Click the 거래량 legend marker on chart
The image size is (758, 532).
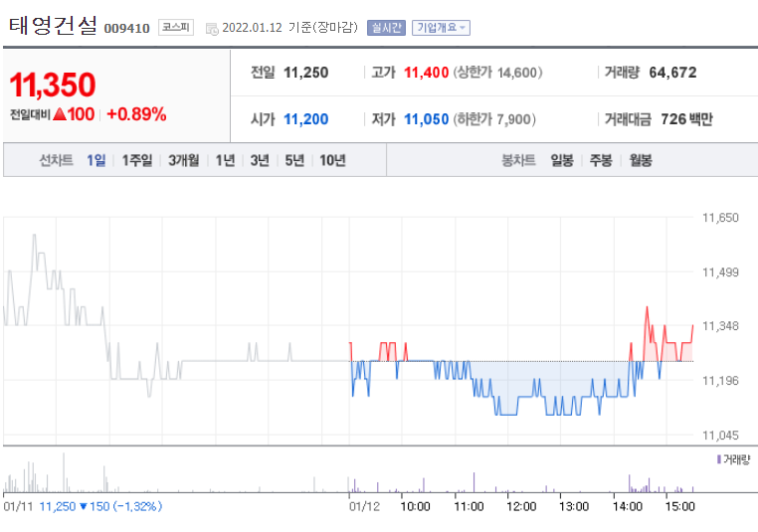[x=719, y=459]
